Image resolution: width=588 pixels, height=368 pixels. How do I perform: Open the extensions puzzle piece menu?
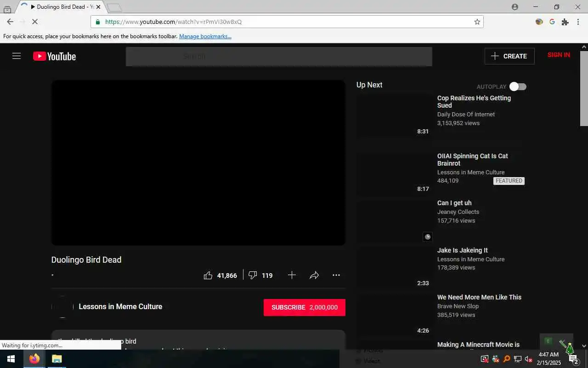(x=565, y=22)
